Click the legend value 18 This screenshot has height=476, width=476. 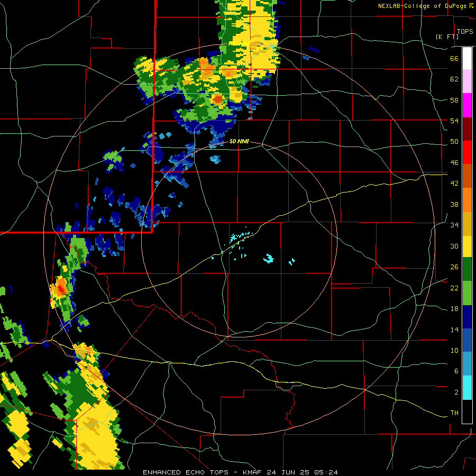454,309
